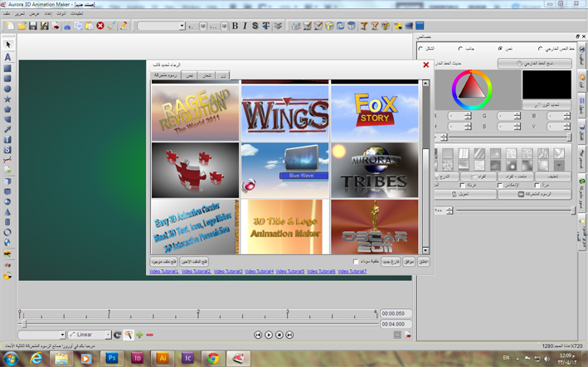Click the موافق OK button in dialog

coord(408,262)
